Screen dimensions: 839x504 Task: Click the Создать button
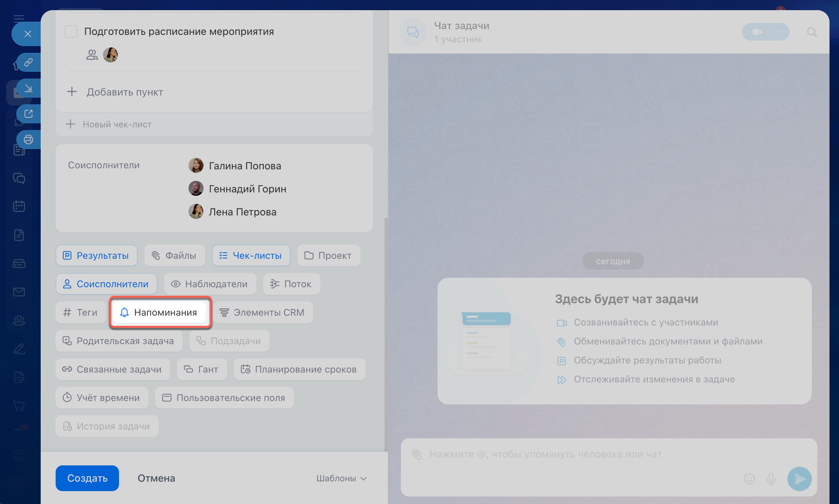click(87, 478)
